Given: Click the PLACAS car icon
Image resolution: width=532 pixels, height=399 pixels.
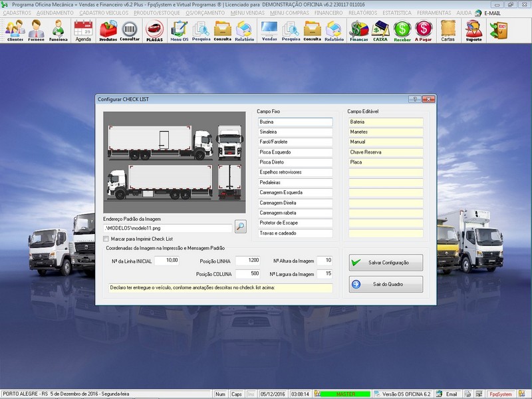Looking at the screenshot, I should pyautogui.click(x=154, y=30).
